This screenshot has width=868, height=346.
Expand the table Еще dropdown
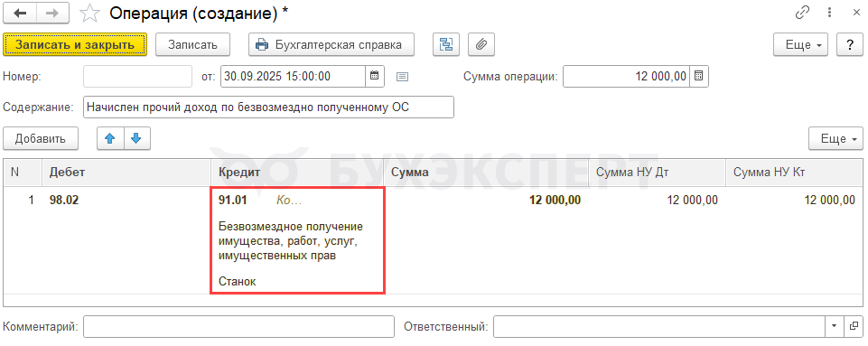tap(835, 138)
